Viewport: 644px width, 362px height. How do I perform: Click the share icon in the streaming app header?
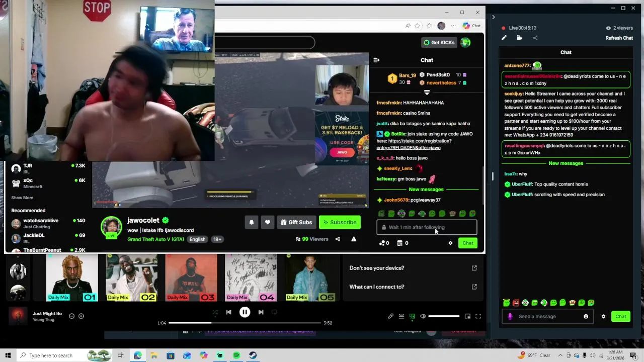click(x=535, y=38)
